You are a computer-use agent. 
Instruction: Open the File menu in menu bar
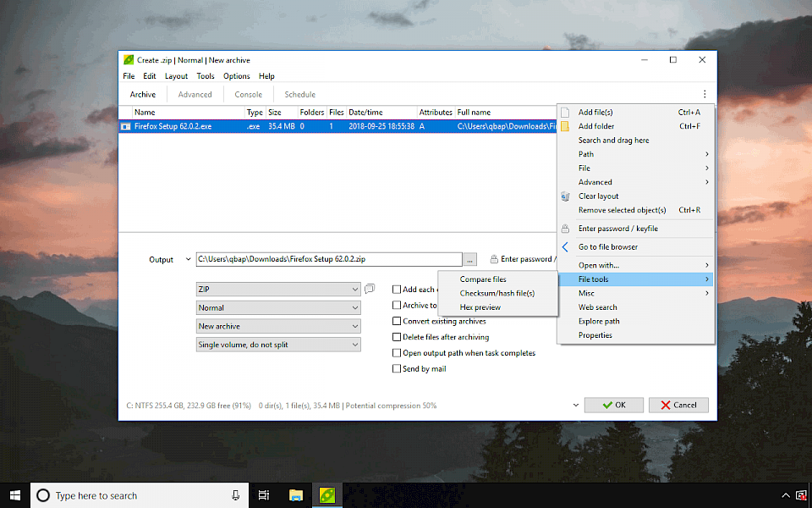tap(129, 76)
